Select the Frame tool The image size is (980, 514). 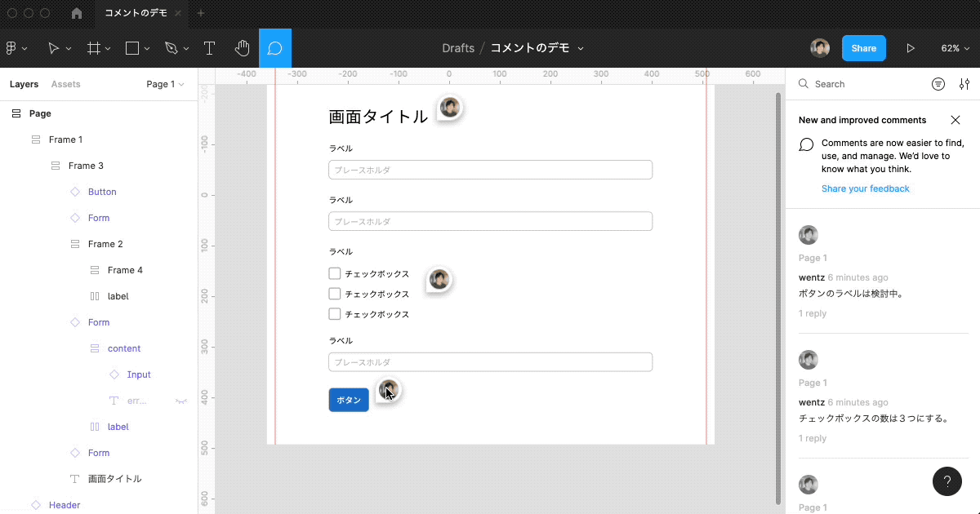coord(94,48)
